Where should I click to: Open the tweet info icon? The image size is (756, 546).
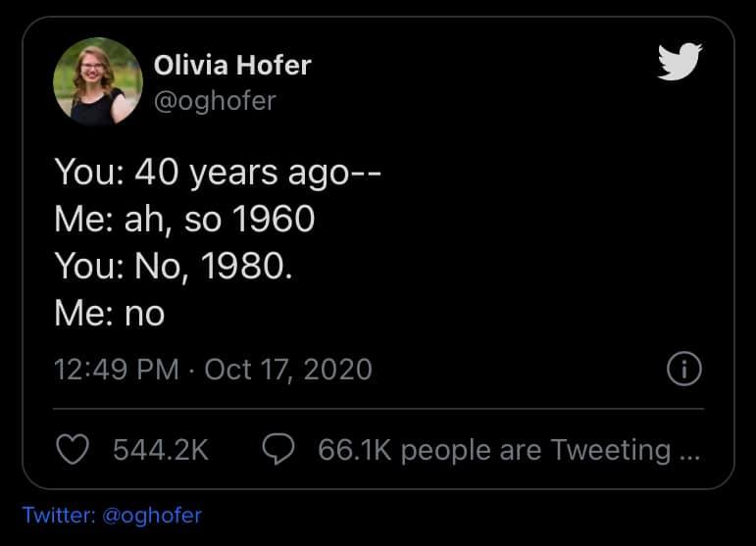click(682, 370)
